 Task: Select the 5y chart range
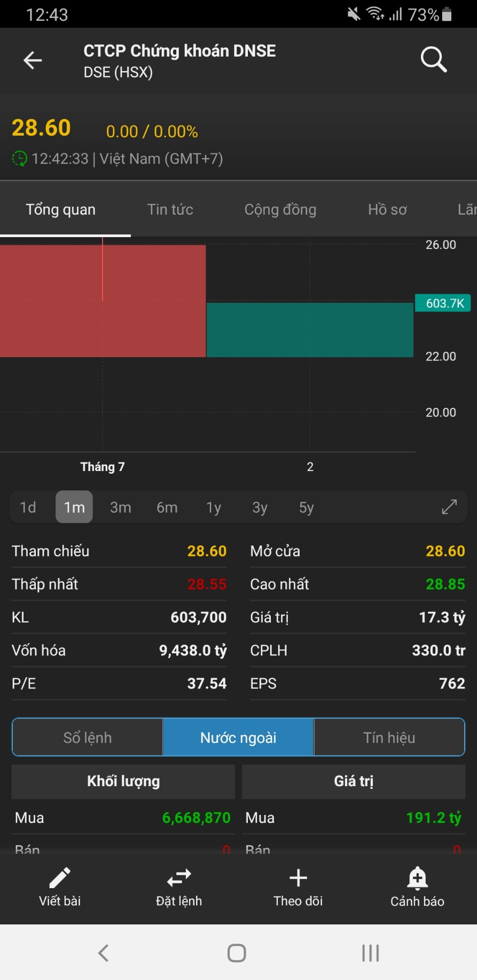(306, 507)
